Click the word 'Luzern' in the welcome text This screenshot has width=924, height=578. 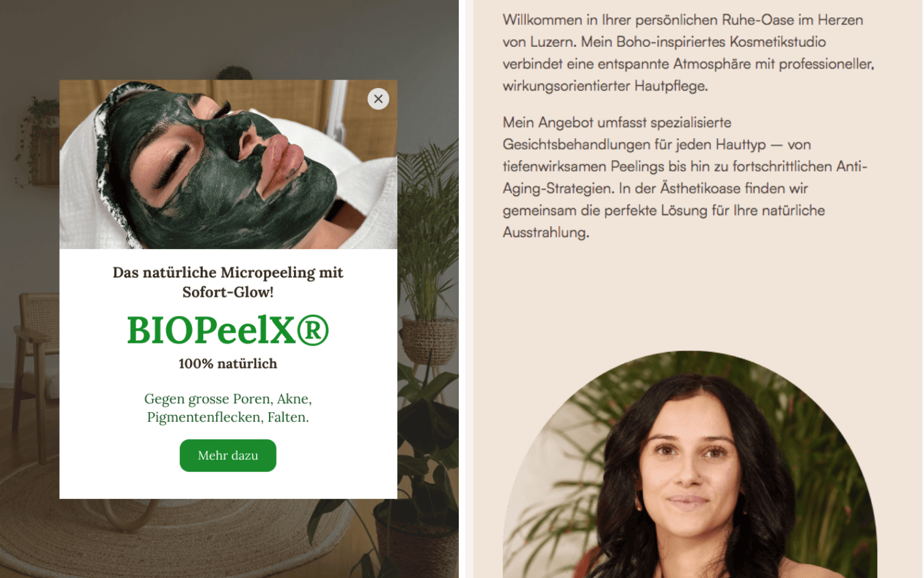[552, 42]
